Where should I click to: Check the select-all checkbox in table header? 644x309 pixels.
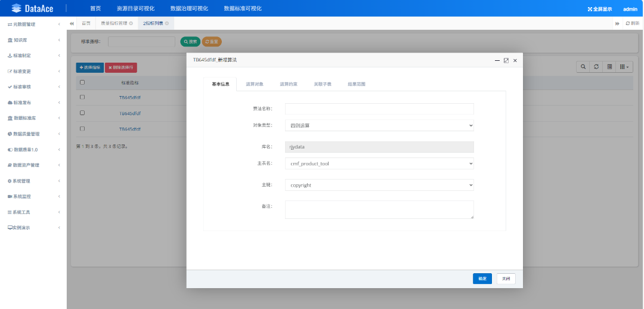point(82,82)
